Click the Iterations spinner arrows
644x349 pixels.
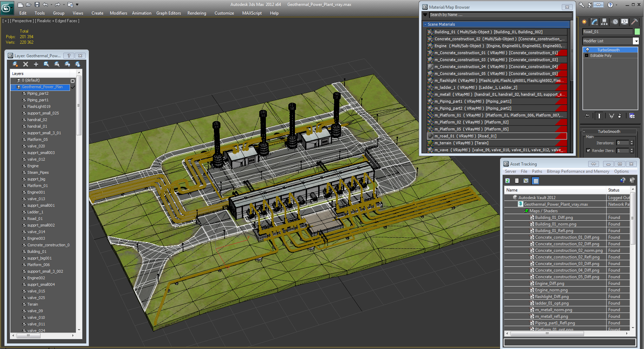pos(632,143)
